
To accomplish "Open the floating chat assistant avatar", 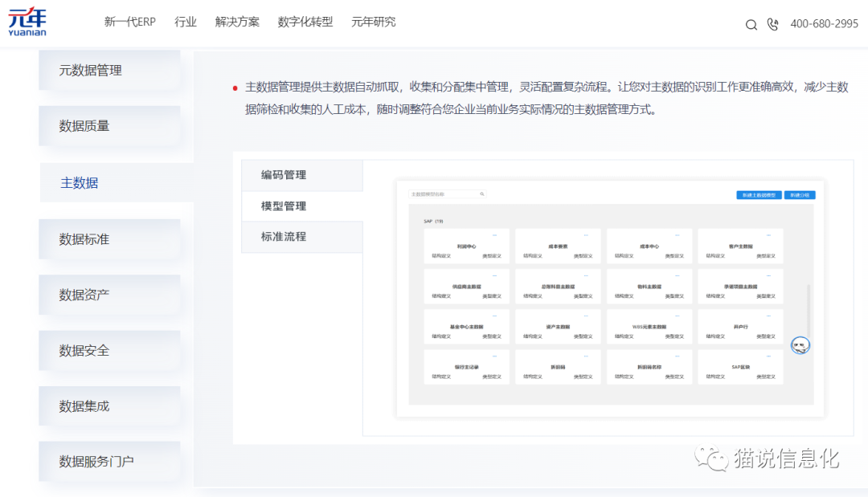I will [x=800, y=345].
